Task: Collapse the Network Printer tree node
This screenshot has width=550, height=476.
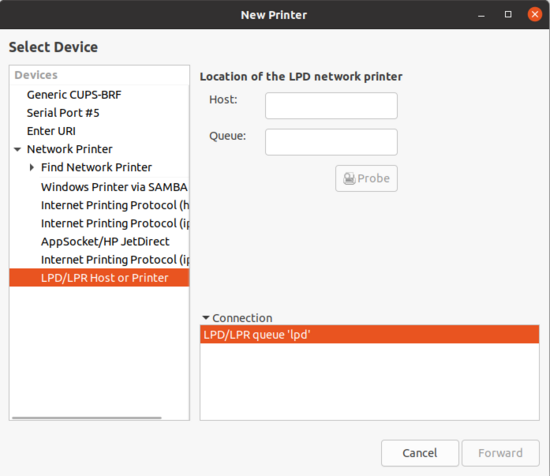Action: click(18, 149)
